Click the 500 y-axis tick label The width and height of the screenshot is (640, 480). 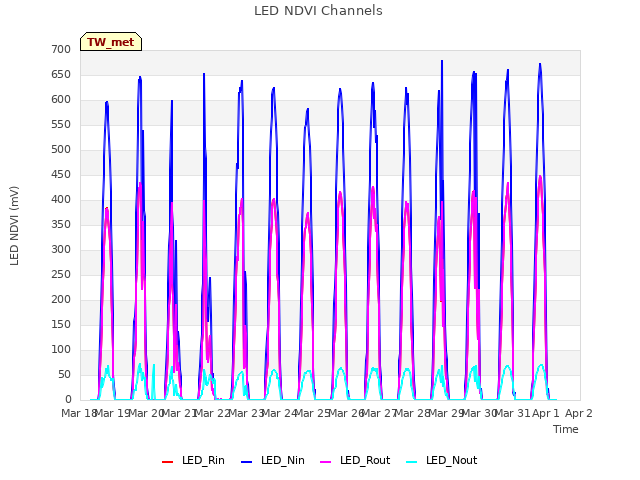[61, 150]
